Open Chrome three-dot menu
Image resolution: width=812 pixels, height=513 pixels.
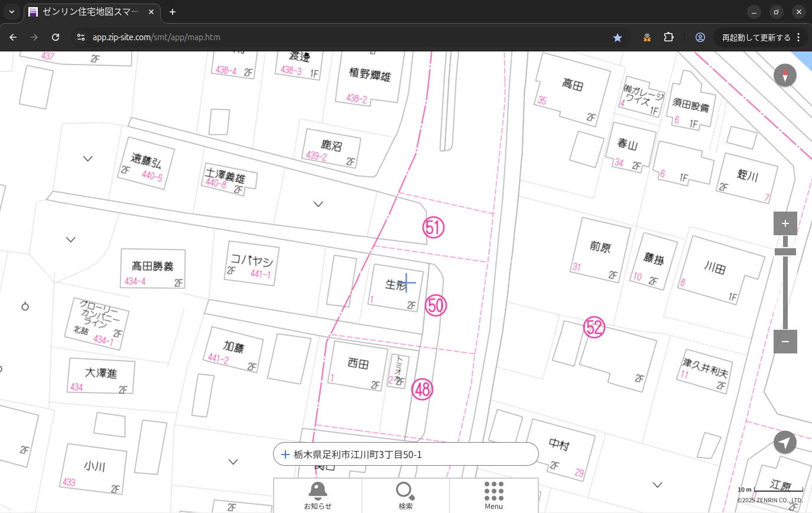(x=798, y=37)
